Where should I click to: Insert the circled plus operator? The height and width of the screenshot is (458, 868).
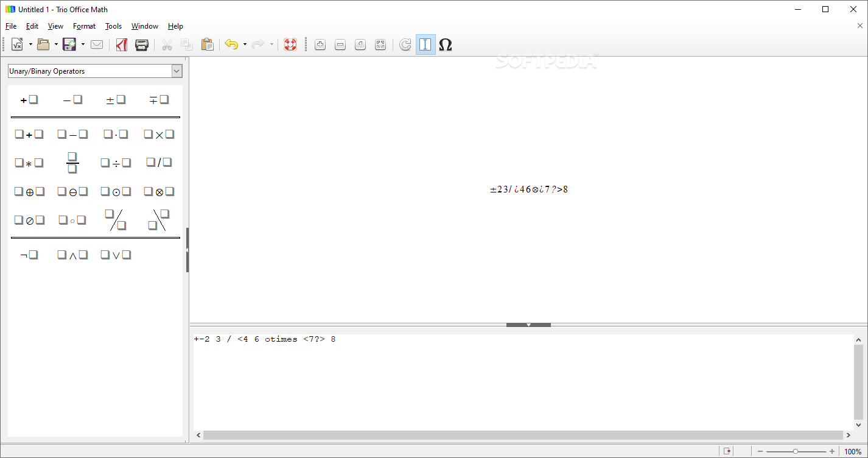29,192
